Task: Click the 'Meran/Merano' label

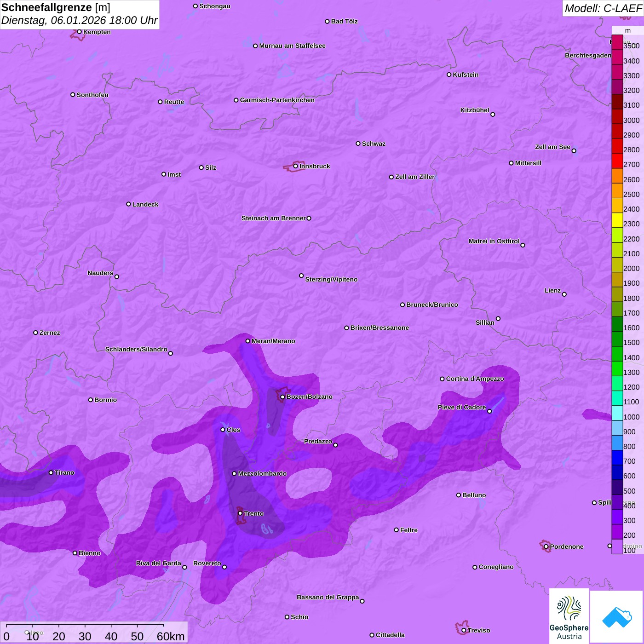Action: click(273, 341)
